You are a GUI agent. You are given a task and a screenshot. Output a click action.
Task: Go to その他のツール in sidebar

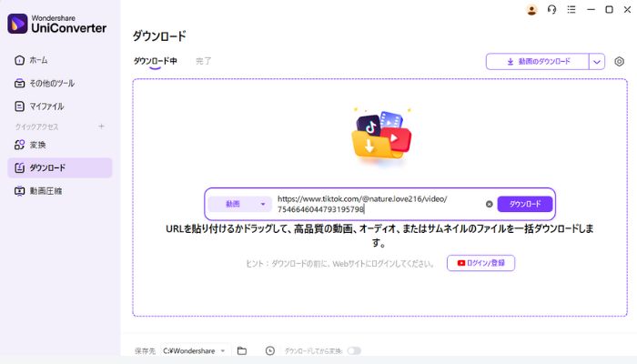[x=51, y=83]
